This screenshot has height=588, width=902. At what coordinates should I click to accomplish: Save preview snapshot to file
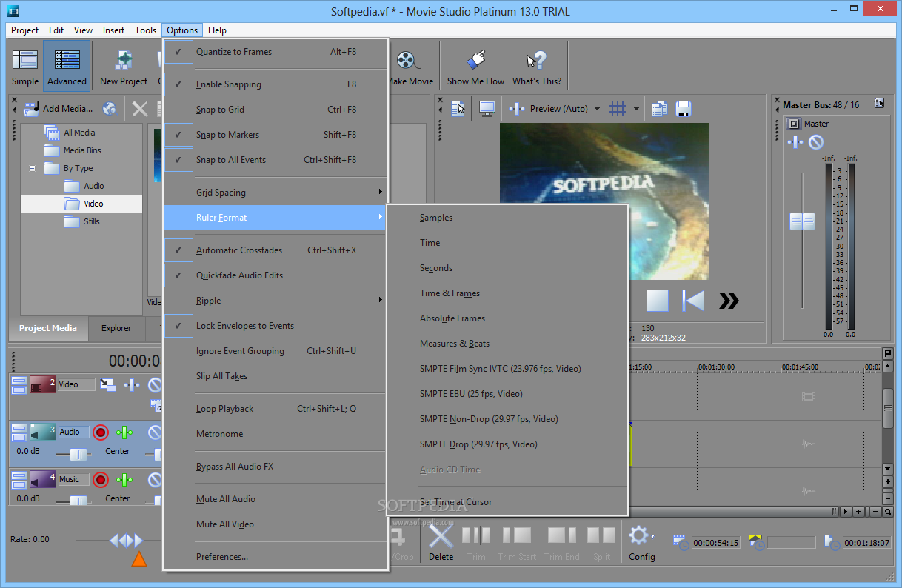[683, 109]
